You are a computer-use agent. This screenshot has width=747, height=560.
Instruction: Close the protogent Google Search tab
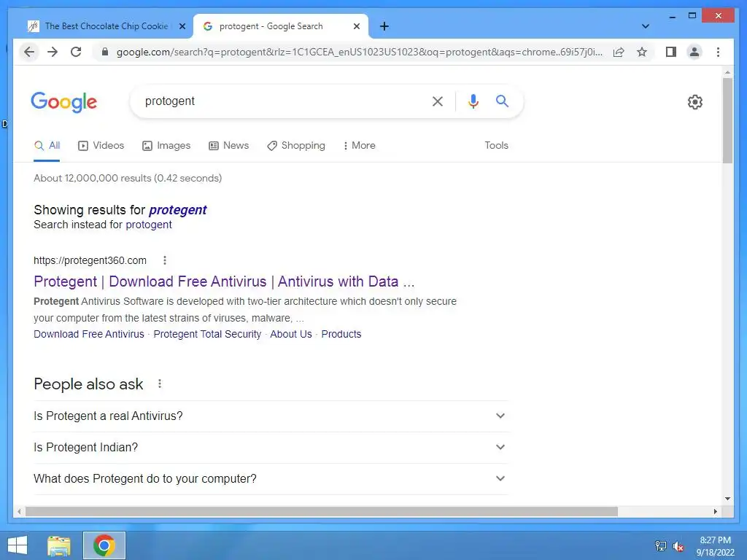coord(356,27)
